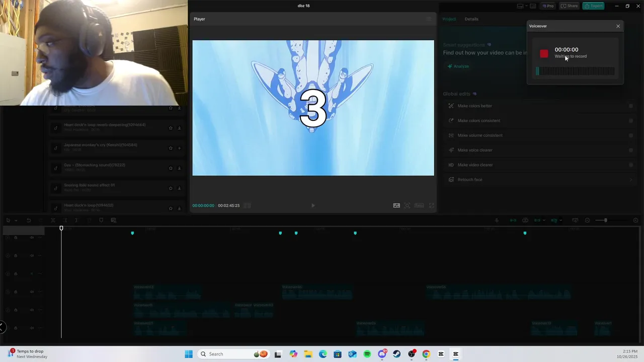Screen dimensions: 644x362
Task: Favorite Snoring Ibiki sound effect 01
Action: 171,189
